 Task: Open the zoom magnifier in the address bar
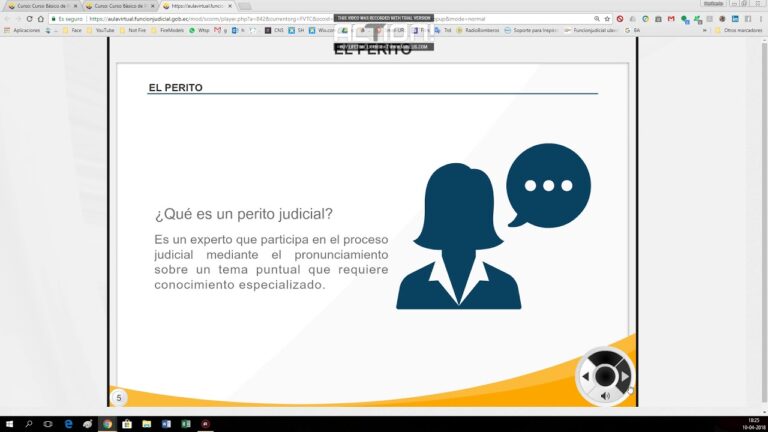pyautogui.click(x=597, y=19)
